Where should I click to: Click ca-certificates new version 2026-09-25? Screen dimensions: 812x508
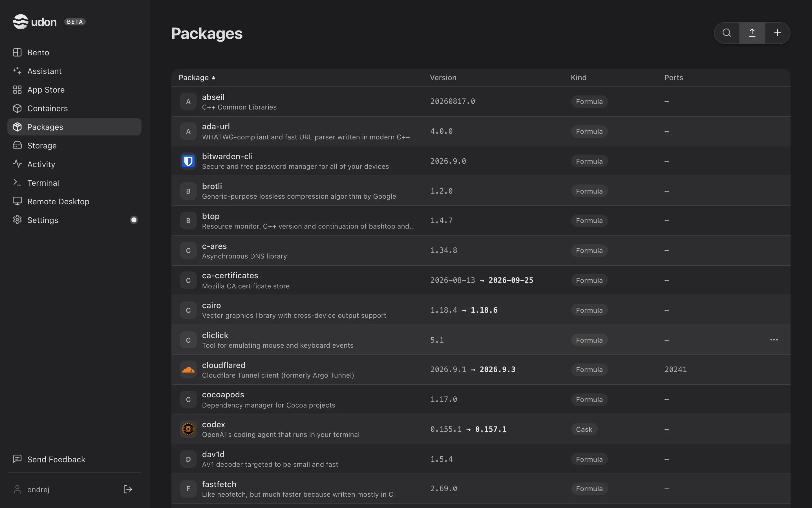(511, 280)
